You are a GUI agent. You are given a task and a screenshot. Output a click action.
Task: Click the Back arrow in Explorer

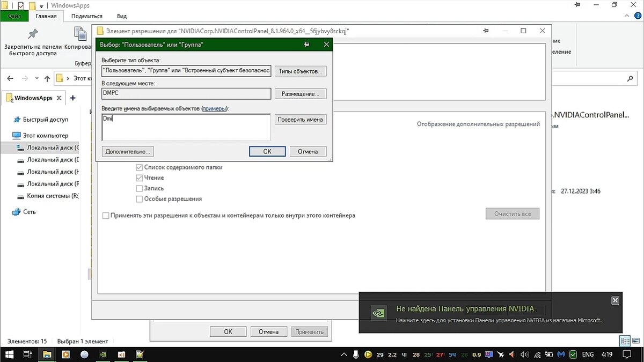tap(11, 78)
